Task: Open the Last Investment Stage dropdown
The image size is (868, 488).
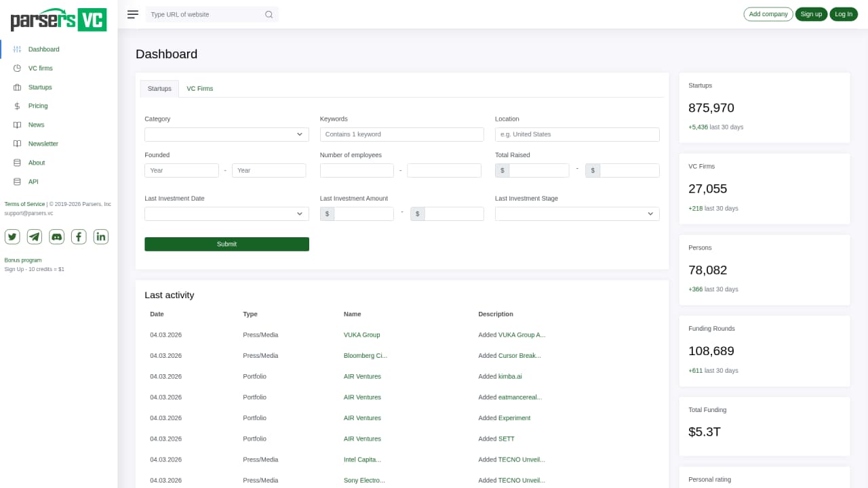Action: [577, 214]
